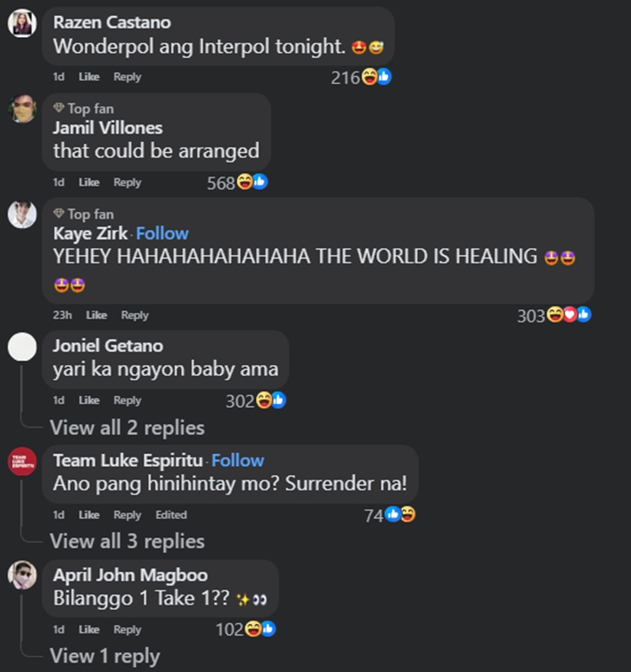Expand 'View 1 reply' under April John Magboo
Viewport: 631px width, 672px height.
pyautogui.click(x=104, y=656)
